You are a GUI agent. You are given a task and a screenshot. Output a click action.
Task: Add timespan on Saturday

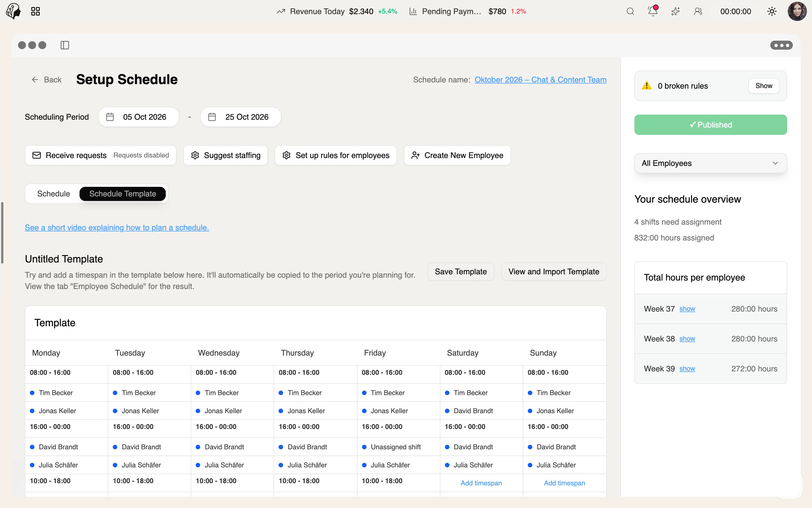click(481, 483)
